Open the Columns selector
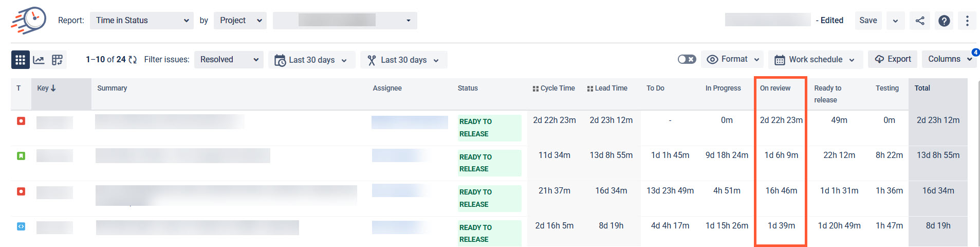 pos(949,59)
